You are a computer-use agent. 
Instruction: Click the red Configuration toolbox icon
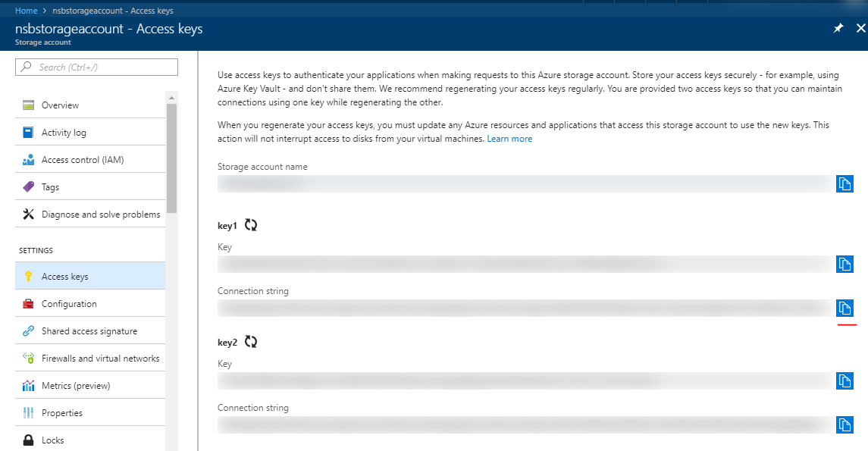28,304
